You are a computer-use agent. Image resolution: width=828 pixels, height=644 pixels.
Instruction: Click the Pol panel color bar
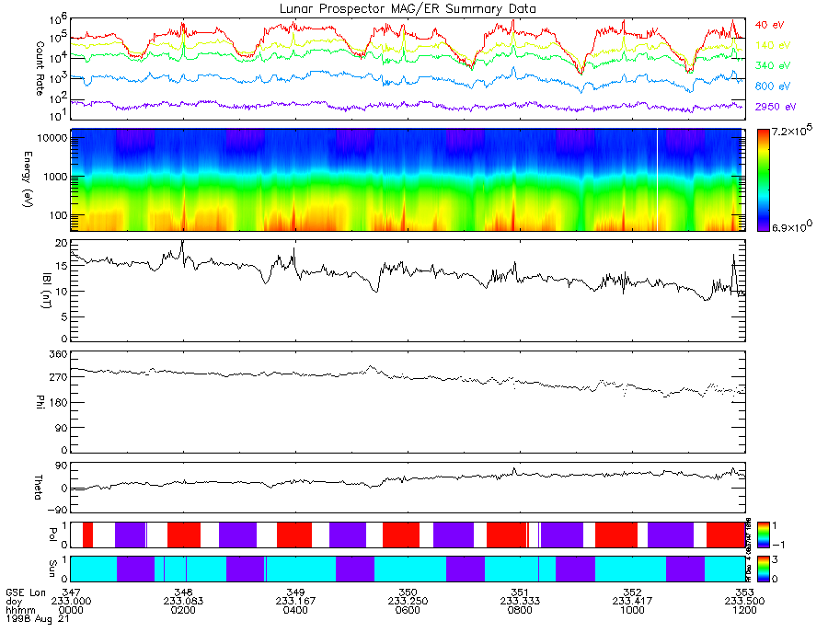[763, 535]
